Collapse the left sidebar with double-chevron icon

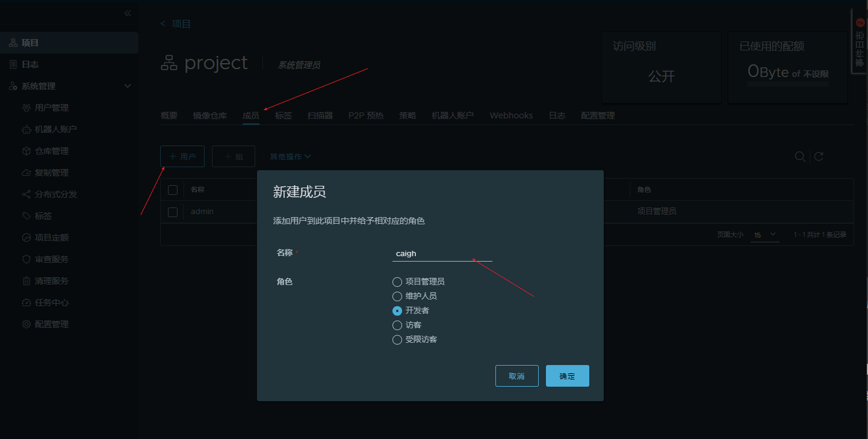pos(128,13)
